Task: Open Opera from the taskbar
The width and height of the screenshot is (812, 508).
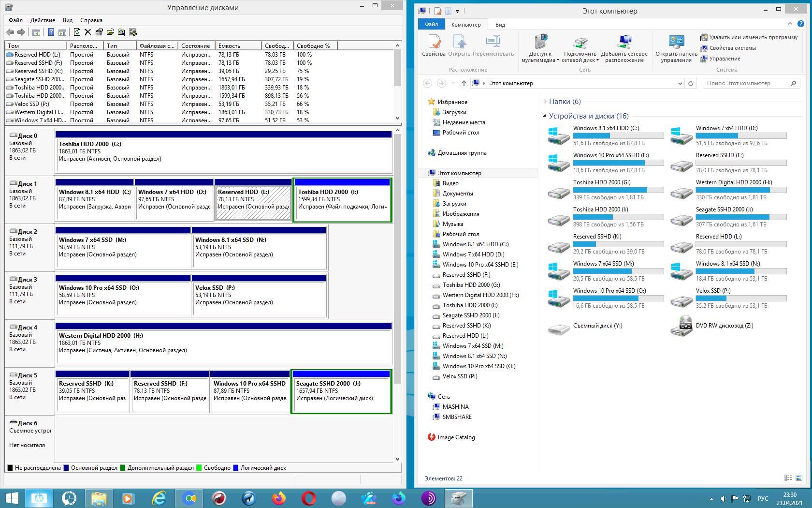Action: [x=309, y=498]
